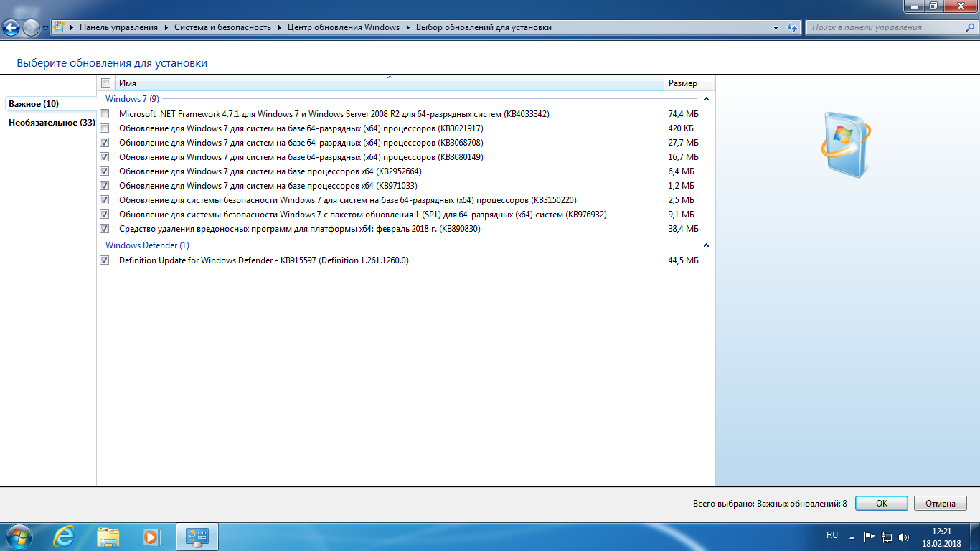
Task: Select the update name ending KB3021917
Action: tap(301, 128)
